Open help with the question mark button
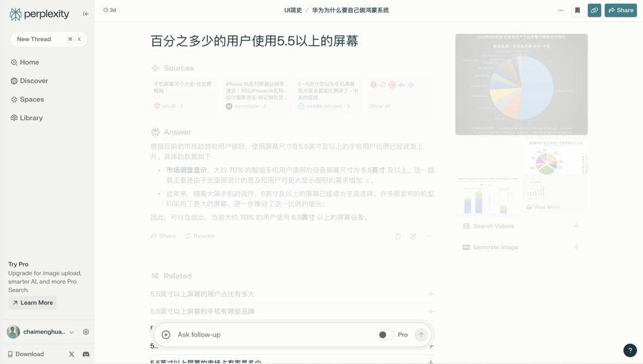 (x=630, y=350)
